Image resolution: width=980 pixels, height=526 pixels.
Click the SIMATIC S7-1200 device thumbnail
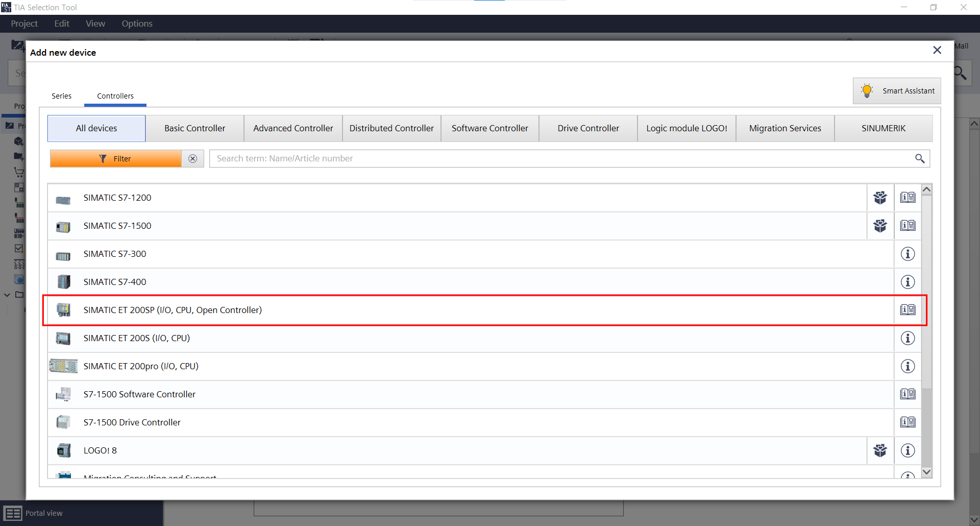(x=63, y=200)
